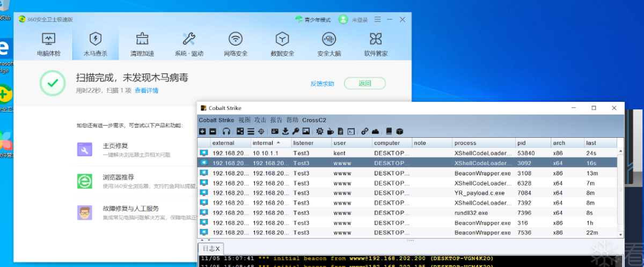Open 软件管家 icon in 360
The width and height of the screenshot is (644, 267).
click(x=376, y=44)
